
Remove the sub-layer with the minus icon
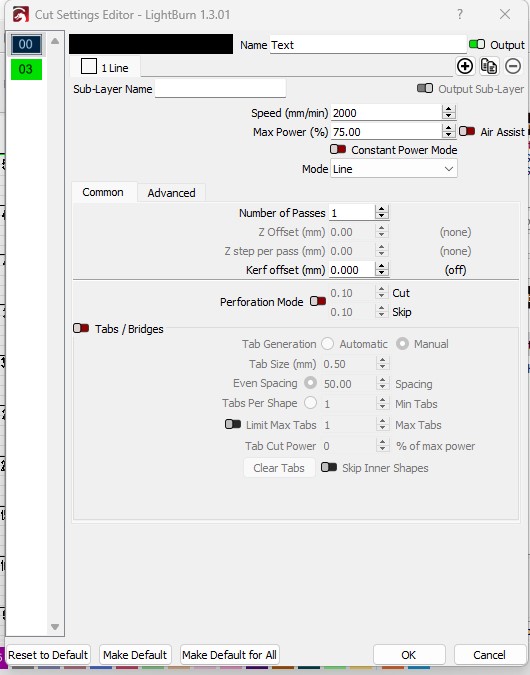513,66
